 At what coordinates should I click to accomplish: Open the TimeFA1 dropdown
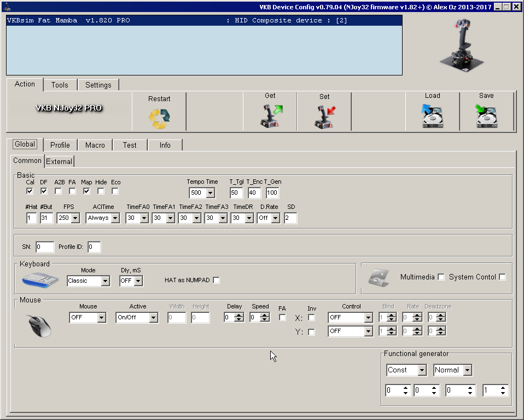coord(171,218)
